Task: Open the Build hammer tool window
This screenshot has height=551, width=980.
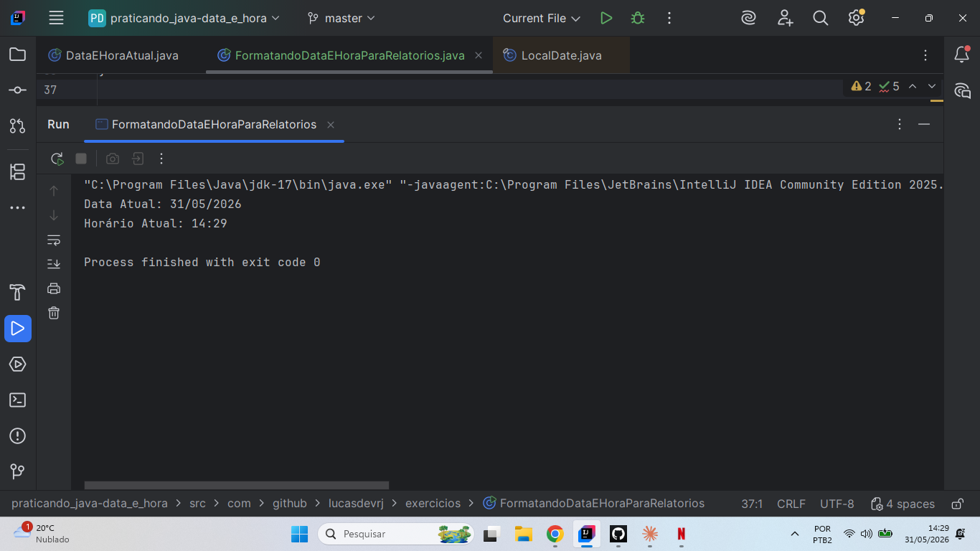Action: (18, 293)
